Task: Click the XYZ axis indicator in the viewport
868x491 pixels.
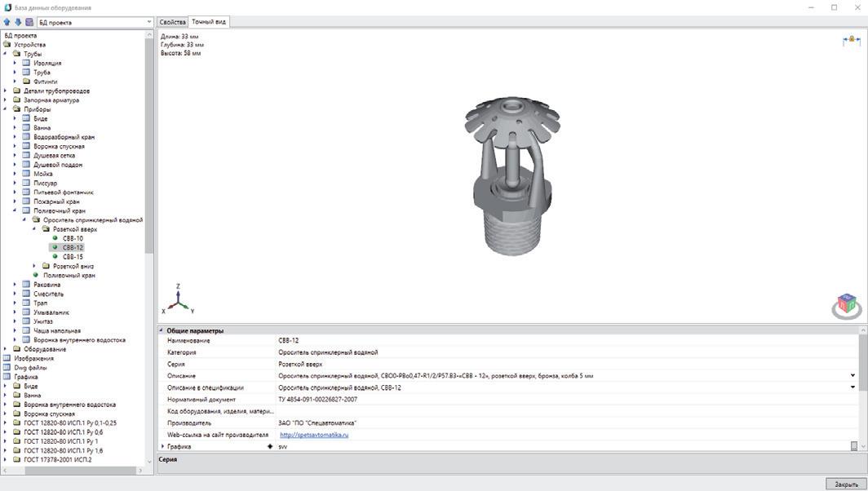Action: point(178,300)
